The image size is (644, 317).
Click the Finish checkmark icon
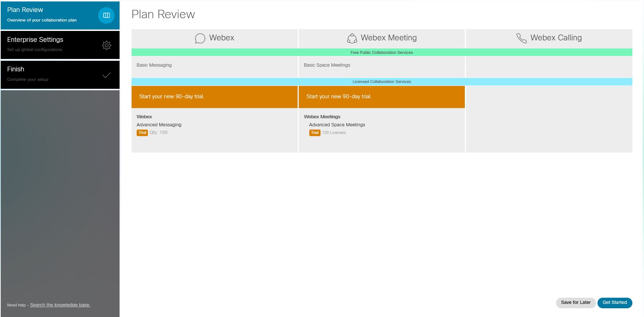[106, 75]
